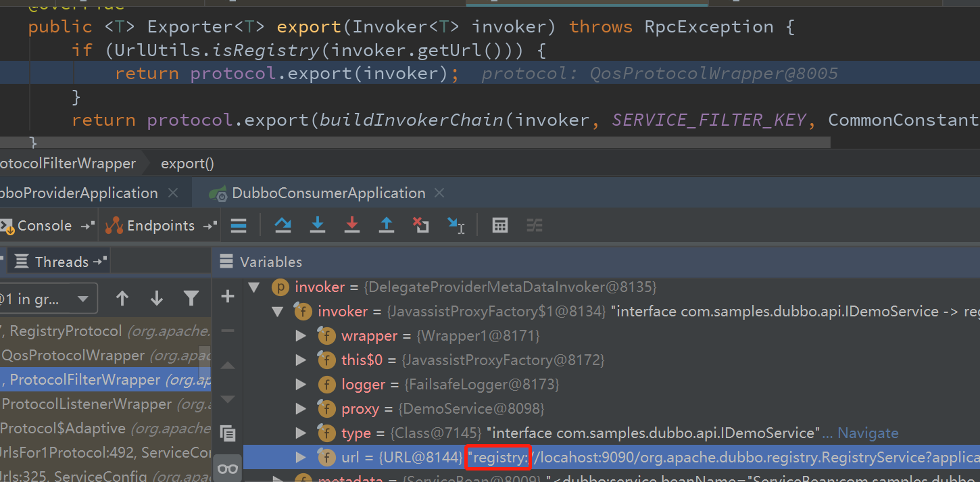The width and height of the screenshot is (980, 482).
Task: Select the ProtocolFilterWrapper stack frame
Action: pos(105,380)
